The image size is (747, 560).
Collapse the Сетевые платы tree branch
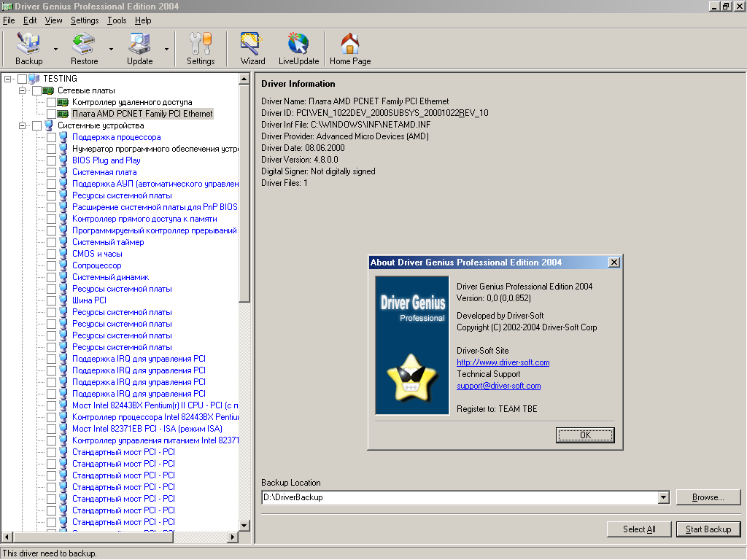(x=23, y=90)
